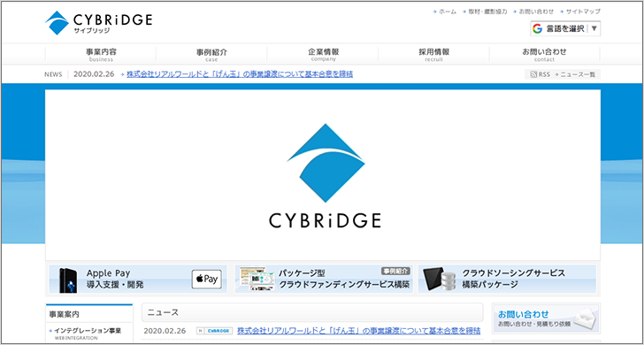Viewport: 644px width, 345px height.
Task: Click the 事業案内 sidebar heading
Action: (64, 315)
